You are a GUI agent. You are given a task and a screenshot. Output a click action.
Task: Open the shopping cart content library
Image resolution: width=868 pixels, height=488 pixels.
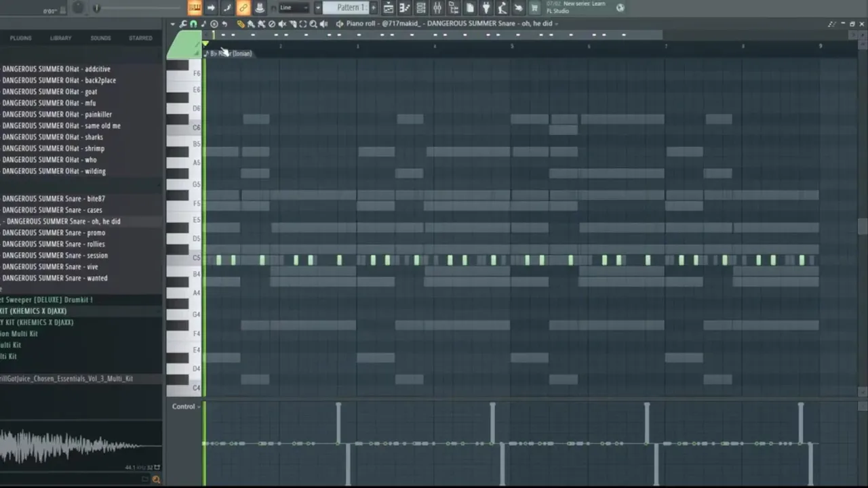(534, 7)
